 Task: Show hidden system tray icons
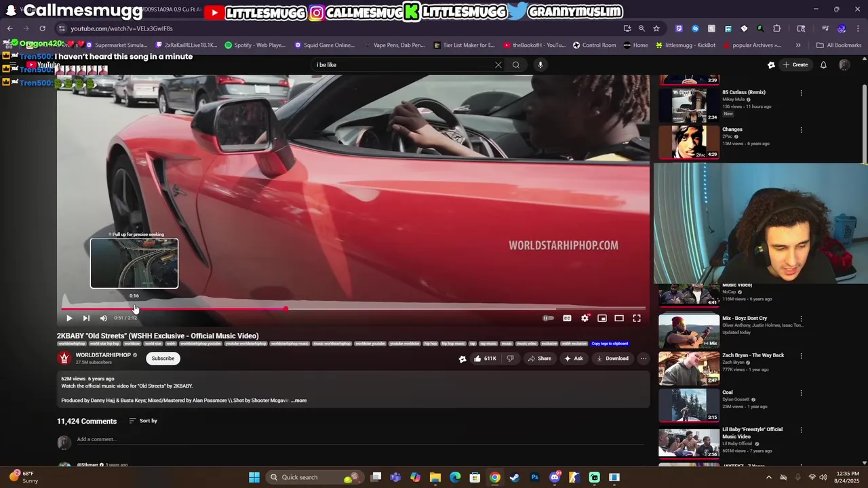point(768,477)
